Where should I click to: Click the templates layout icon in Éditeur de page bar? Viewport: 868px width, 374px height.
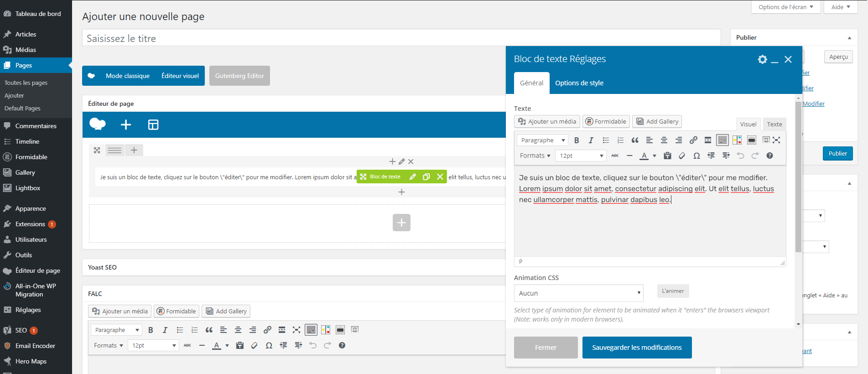[x=153, y=125]
